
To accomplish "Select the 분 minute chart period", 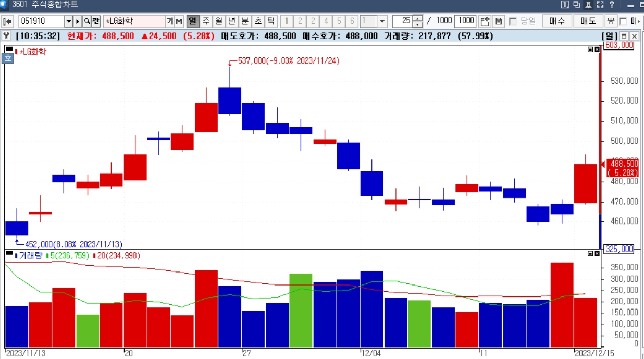I will pyautogui.click(x=245, y=21).
